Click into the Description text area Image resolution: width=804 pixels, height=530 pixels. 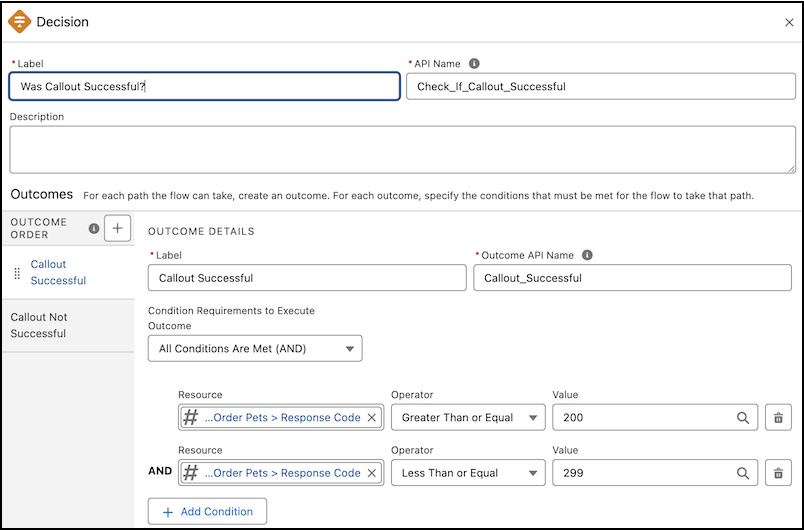point(403,150)
